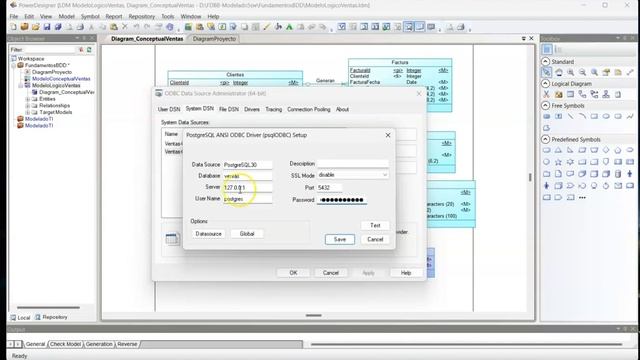Click the Global options button
640x360 pixels.
coord(247,234)
